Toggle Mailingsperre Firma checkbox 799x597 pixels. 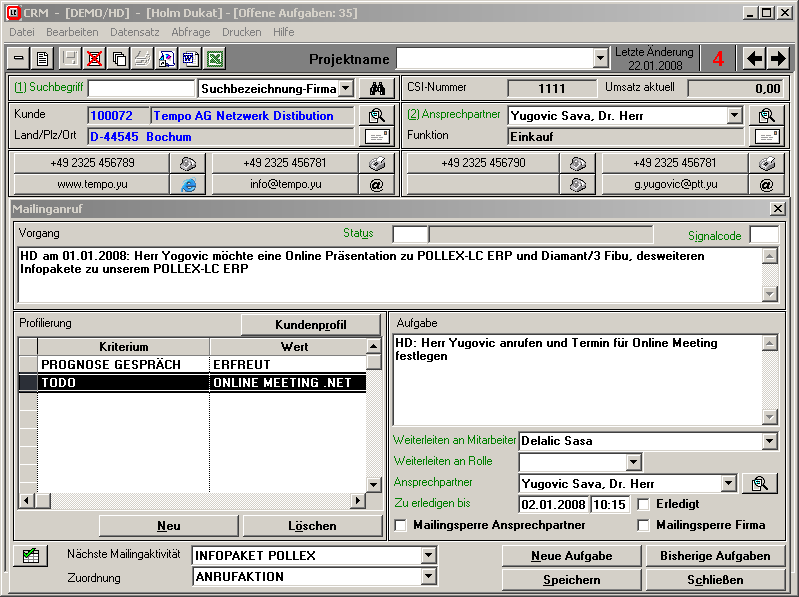click(x=644, y=525)
